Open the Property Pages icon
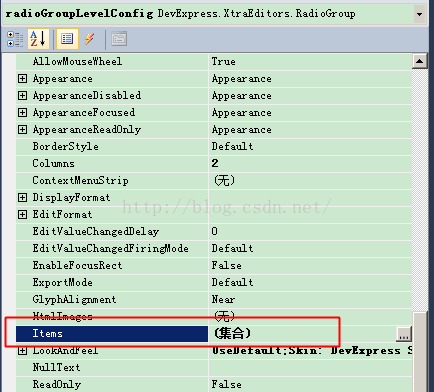Viewport: 434px width, 392px height. point(119,39)
